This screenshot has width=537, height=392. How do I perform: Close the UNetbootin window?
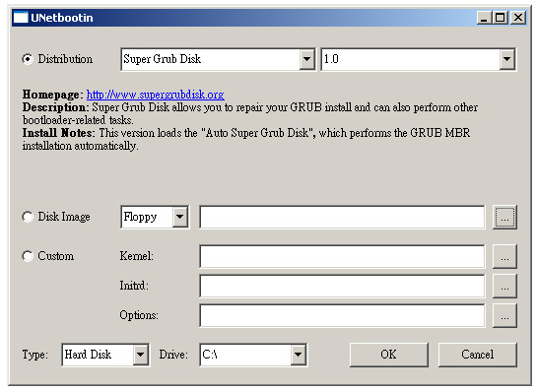pyautogui.click(x=518, y=18)
